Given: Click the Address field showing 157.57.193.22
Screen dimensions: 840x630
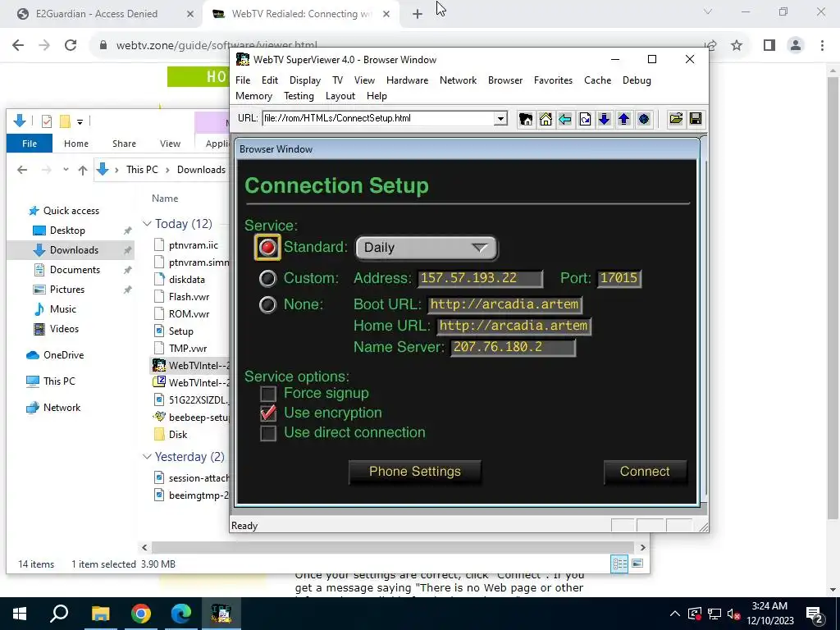Looking at the screenshot, I should click(x=481, y=278).
